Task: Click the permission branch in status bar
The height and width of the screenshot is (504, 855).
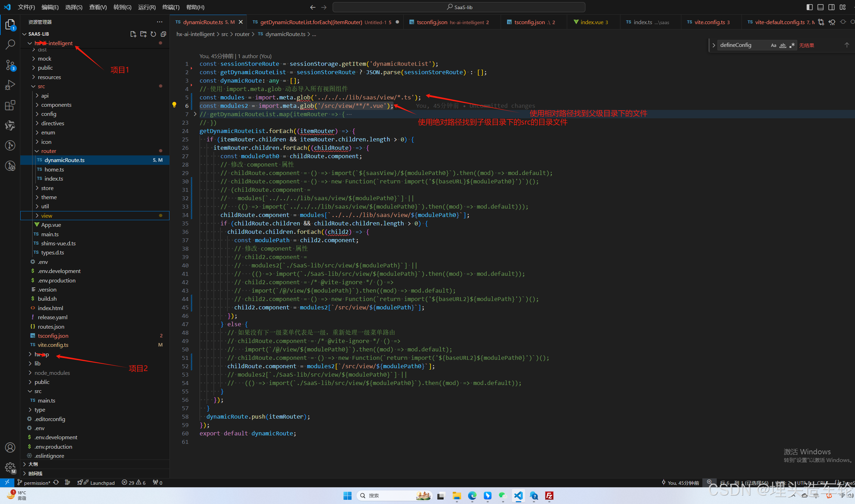Action: tap(37, 483)
